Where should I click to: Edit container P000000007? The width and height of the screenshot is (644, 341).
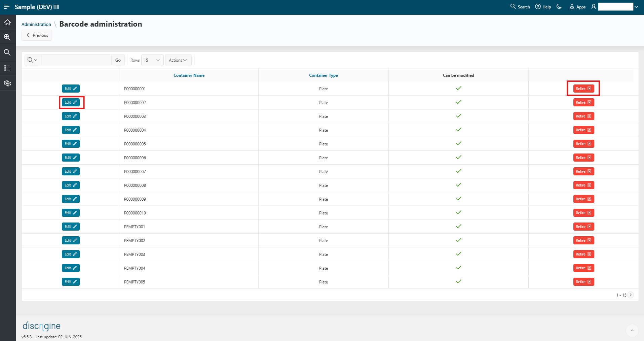tap(71, 171)
